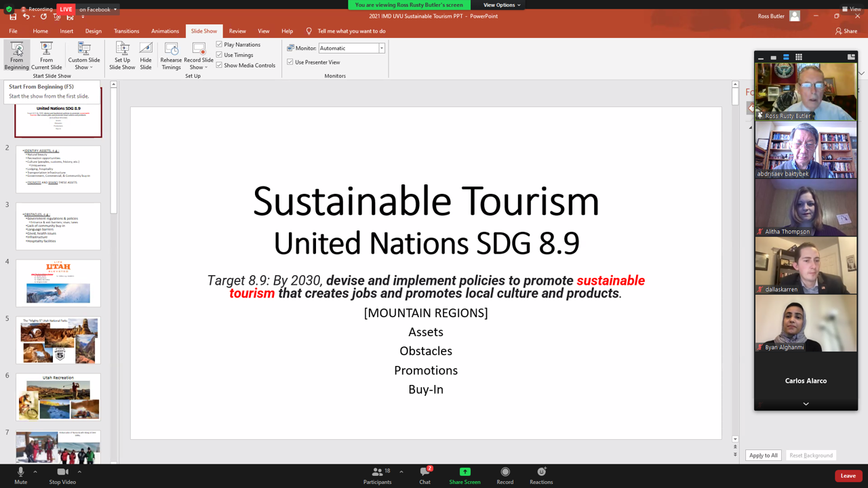This screenshot has width=868, height=488.
Task: Open the Help tab
Action: [x=287, y=31]
